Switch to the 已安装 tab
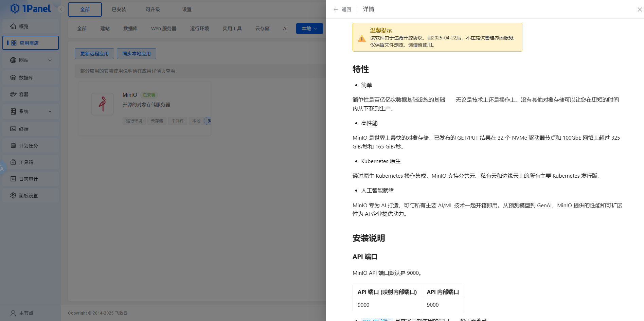Screen dimensions: 644x321 [119, 10]
